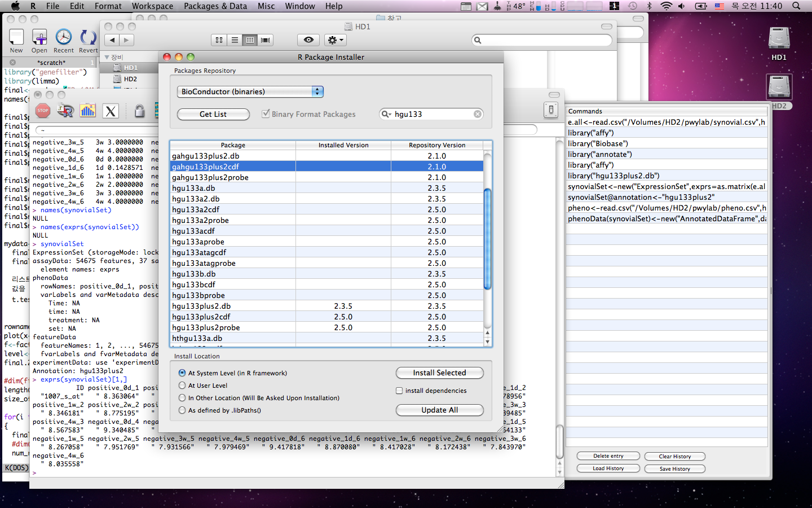Select At User Level radio button

tap(182, 386)
